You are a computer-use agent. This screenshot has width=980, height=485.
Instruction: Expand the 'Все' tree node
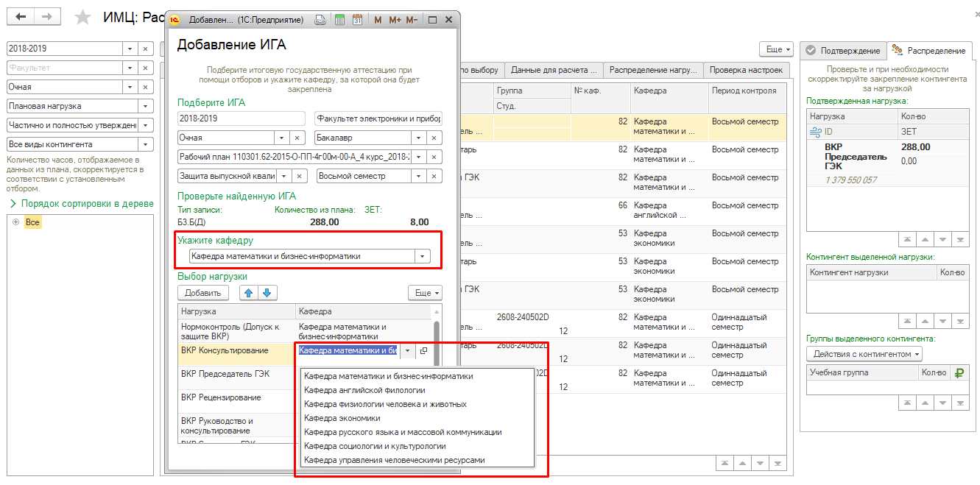click(x=15, y=222)
